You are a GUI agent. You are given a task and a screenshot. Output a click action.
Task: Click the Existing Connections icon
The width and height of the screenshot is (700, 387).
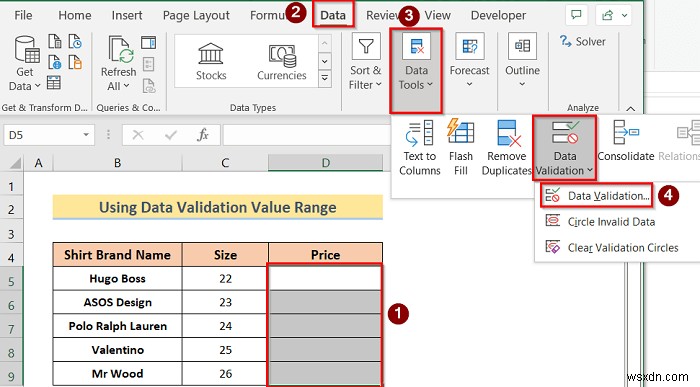point(75,62)
